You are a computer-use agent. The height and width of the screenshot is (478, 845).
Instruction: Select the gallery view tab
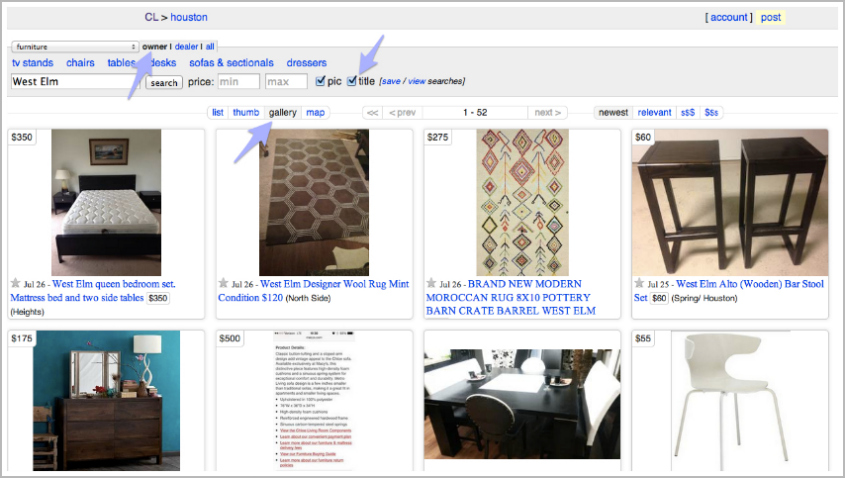tap(282, 112)
